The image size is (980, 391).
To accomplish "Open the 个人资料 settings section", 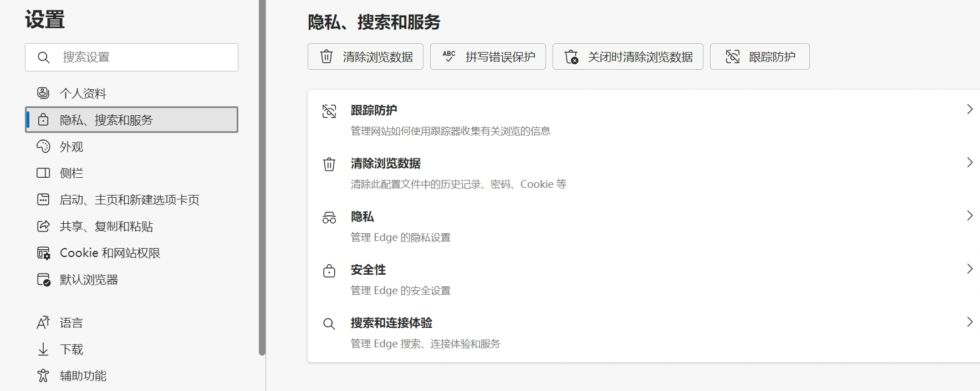I will (83, 93).
